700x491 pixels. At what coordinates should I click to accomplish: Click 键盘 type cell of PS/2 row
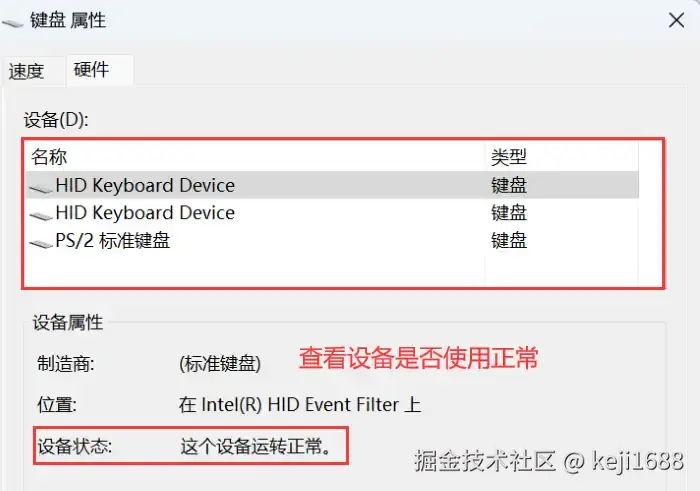[508, 241]
